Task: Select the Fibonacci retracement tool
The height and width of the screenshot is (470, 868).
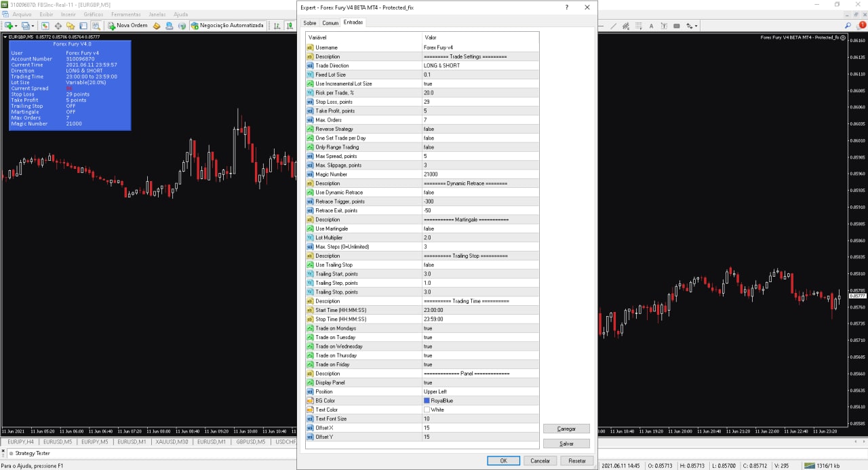Action: [x=638, y=25]
